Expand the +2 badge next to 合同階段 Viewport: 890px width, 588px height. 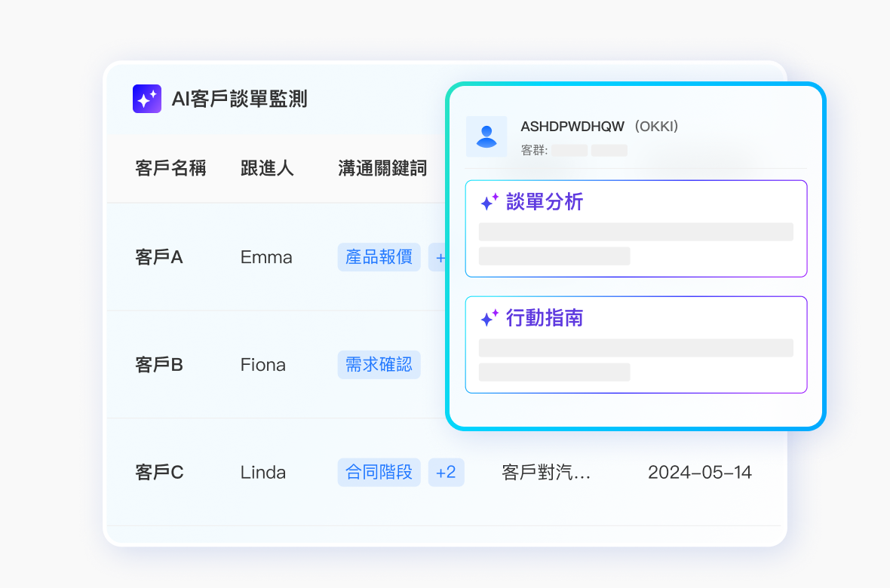point(446,472)
